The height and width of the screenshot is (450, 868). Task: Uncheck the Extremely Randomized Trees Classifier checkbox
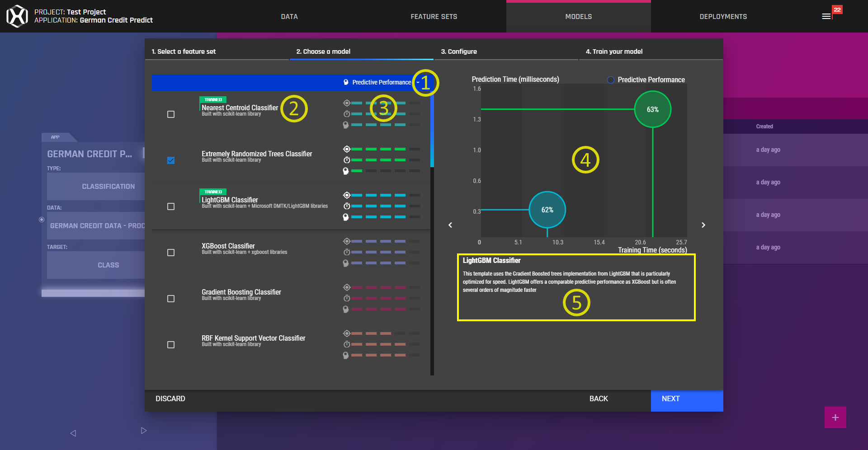pyautogui.click(x=171, y=160)
